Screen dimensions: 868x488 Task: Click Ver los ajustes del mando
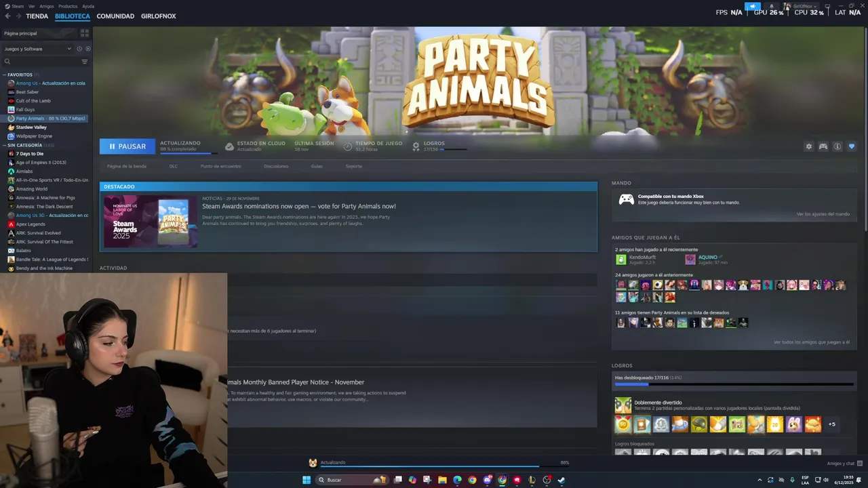point(823,214)
